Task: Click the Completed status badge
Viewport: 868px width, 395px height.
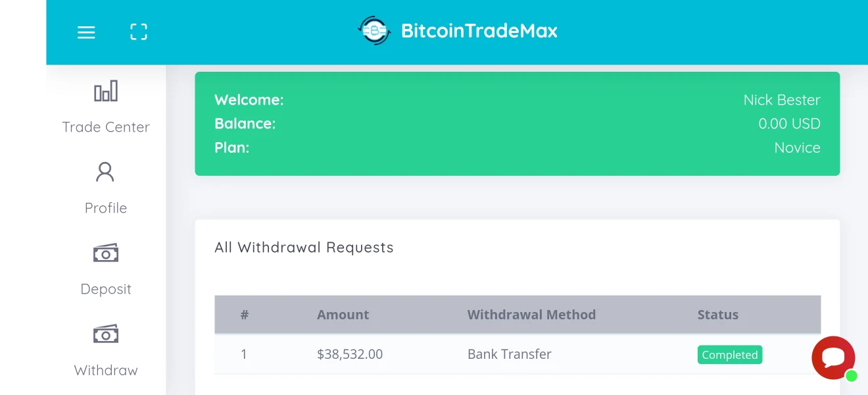Action: click(729, 355)
